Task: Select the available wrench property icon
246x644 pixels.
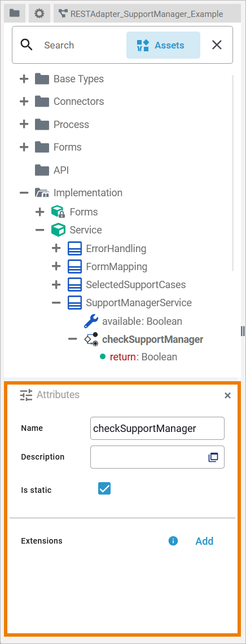Action: (x=91, y=321)
